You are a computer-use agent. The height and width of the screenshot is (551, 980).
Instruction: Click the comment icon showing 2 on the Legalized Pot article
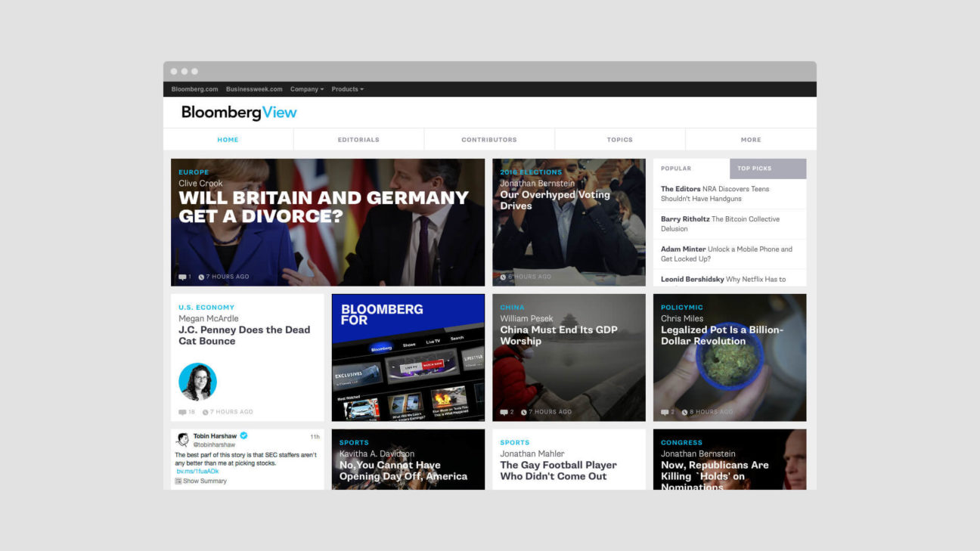click(x=664, y=412)
